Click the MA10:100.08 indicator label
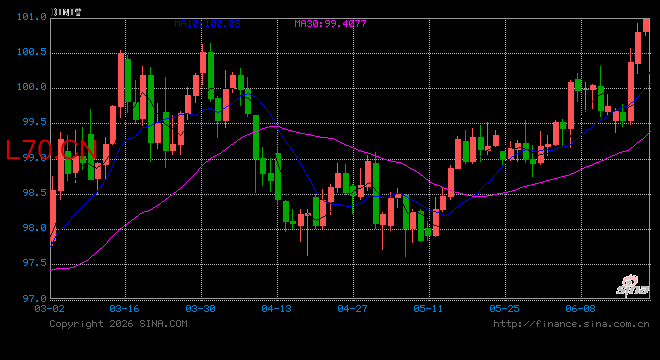The height and width of the screenshot is (360, 660). [208, 24]
